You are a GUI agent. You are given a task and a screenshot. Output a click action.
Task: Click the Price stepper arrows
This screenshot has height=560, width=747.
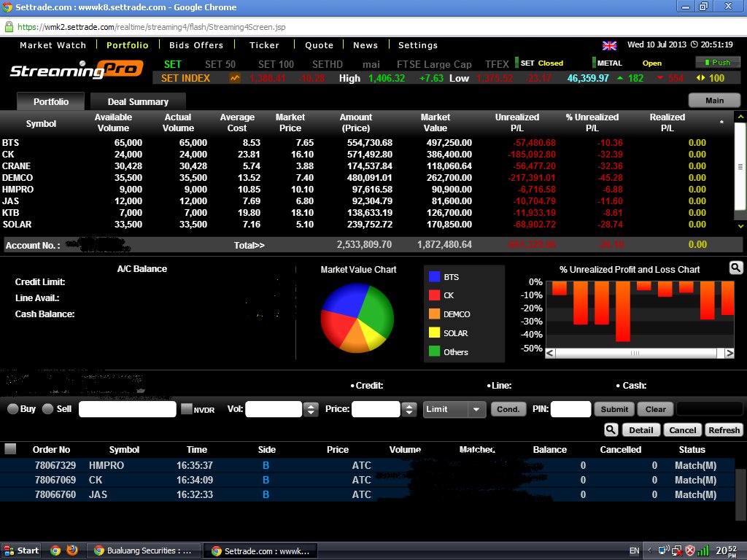pos(409,409)
